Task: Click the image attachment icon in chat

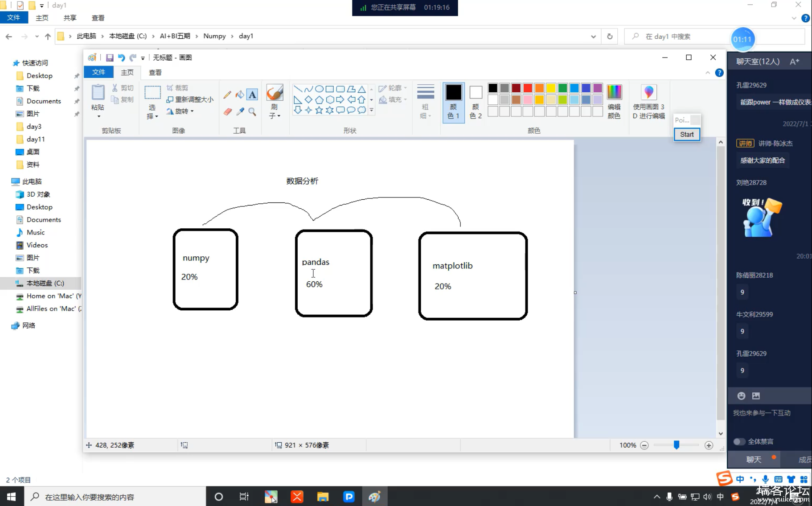Action: [756, 396]
